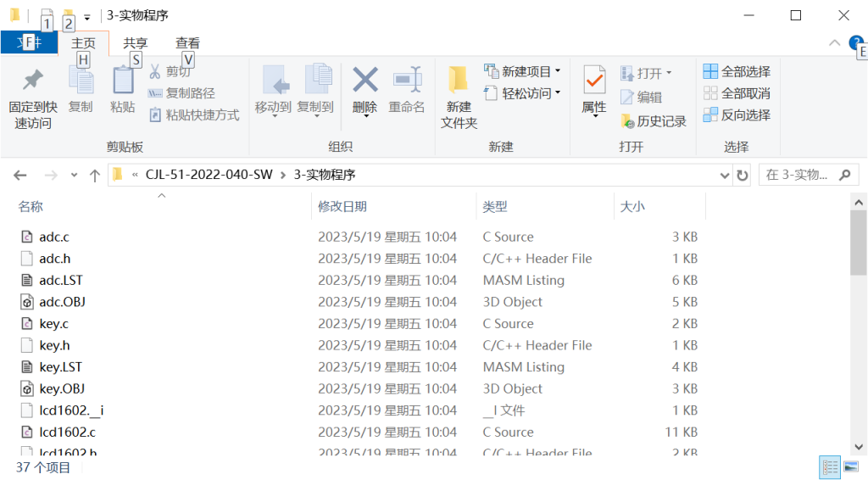This screenshot has height=480, width=868.
Task: Select the adc.c file
Action: pyautogui.click(x=54, y=237)
